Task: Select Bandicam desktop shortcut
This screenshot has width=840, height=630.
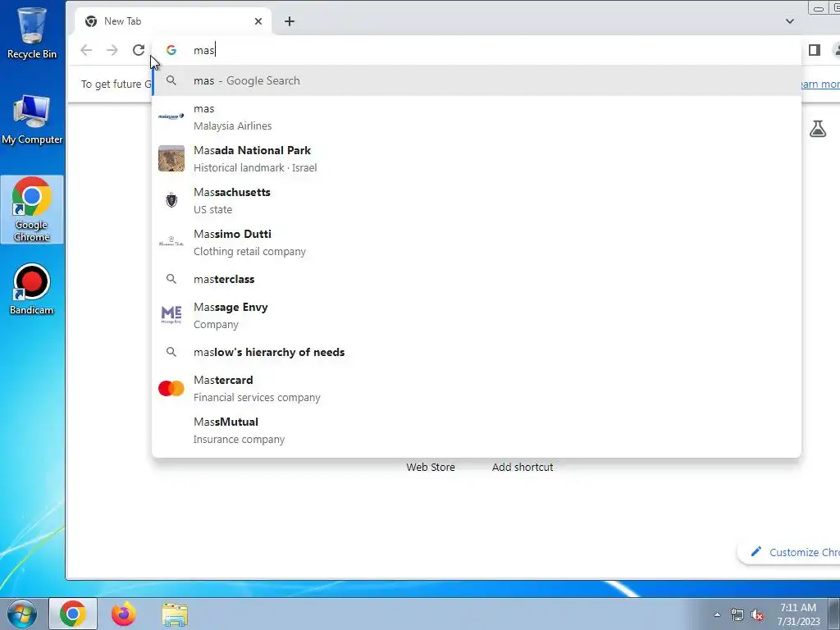Action: 32,290
